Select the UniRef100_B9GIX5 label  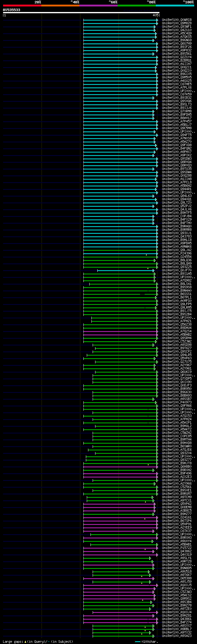[177, 74]
